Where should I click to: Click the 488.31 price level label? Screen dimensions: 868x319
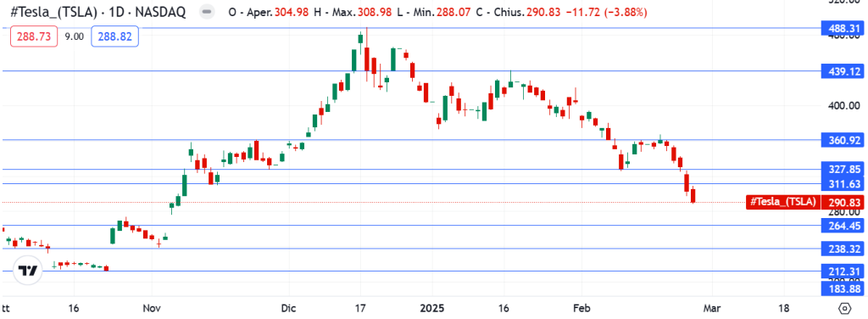843,28
